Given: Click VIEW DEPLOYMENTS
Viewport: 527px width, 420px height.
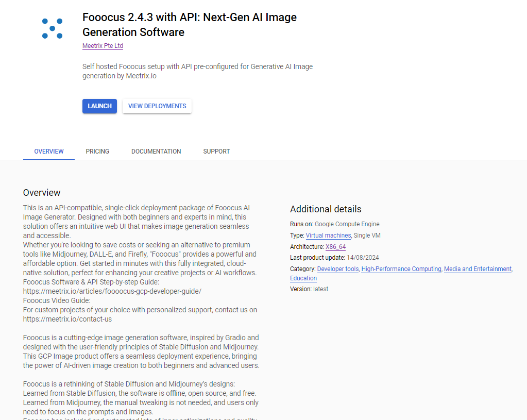Looking at the screenshot, I should (157, 106).
